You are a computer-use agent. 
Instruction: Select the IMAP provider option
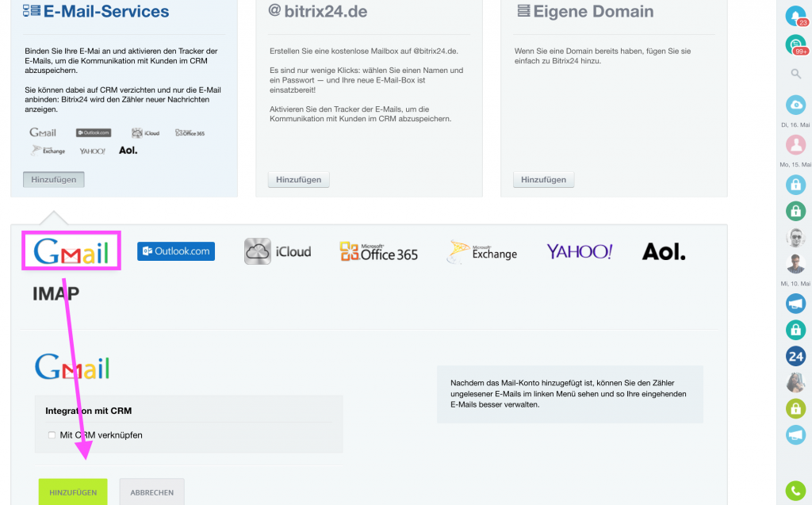point(56,293)
